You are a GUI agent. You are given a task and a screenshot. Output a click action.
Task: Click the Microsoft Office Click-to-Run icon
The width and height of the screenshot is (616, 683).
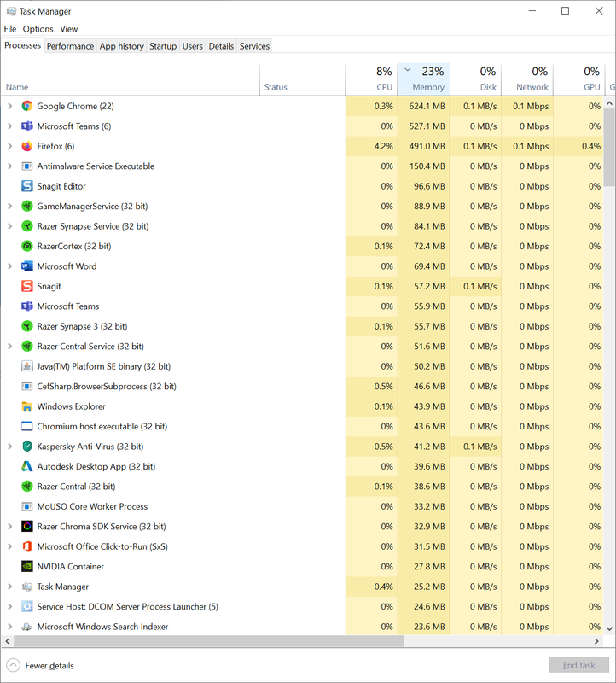coord(27,546)
